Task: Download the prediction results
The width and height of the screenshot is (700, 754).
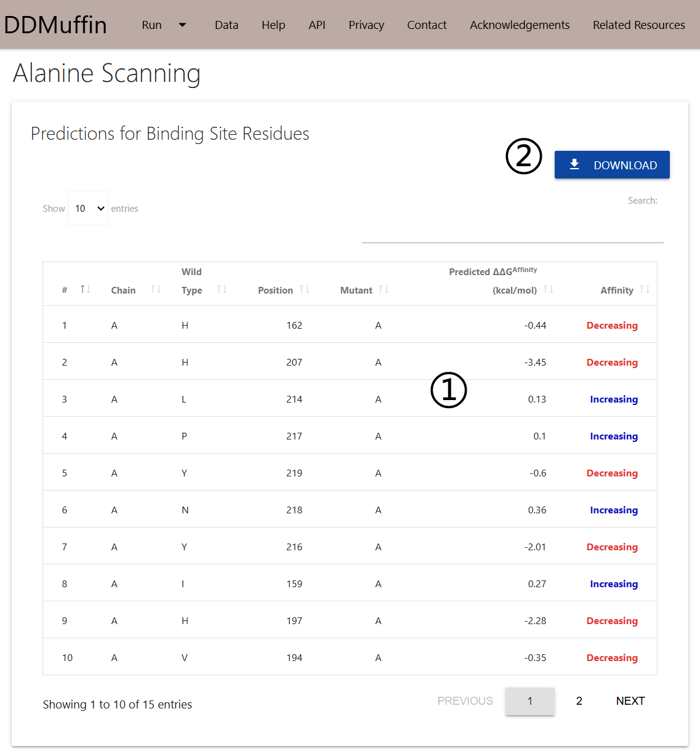Action: pyautogui.click(x=612, y=164)
